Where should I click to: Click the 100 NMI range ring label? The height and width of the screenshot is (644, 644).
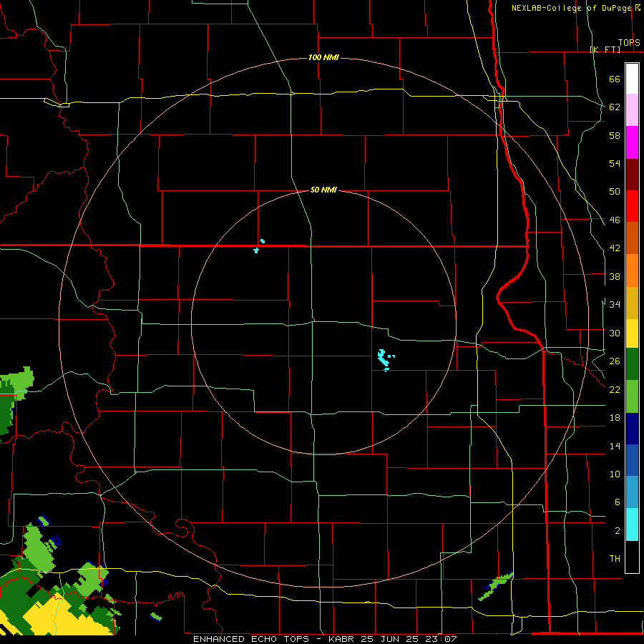[x=323, y=57]
